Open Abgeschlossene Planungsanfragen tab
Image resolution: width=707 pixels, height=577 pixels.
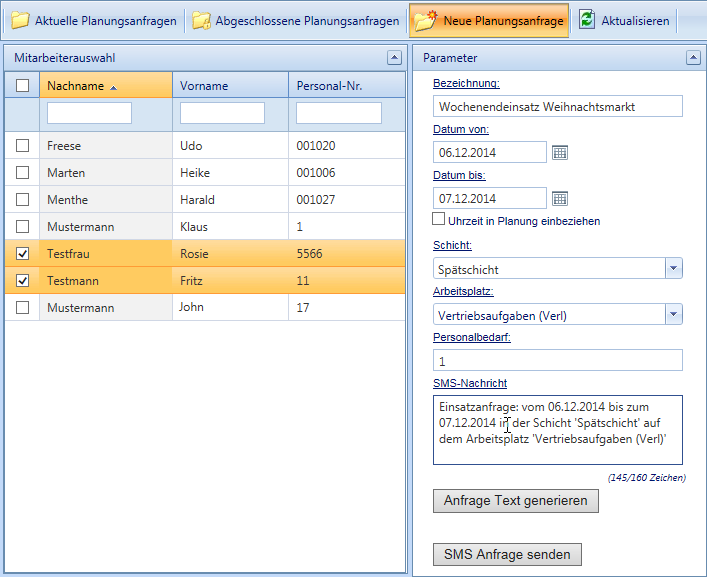coord(296,21)
